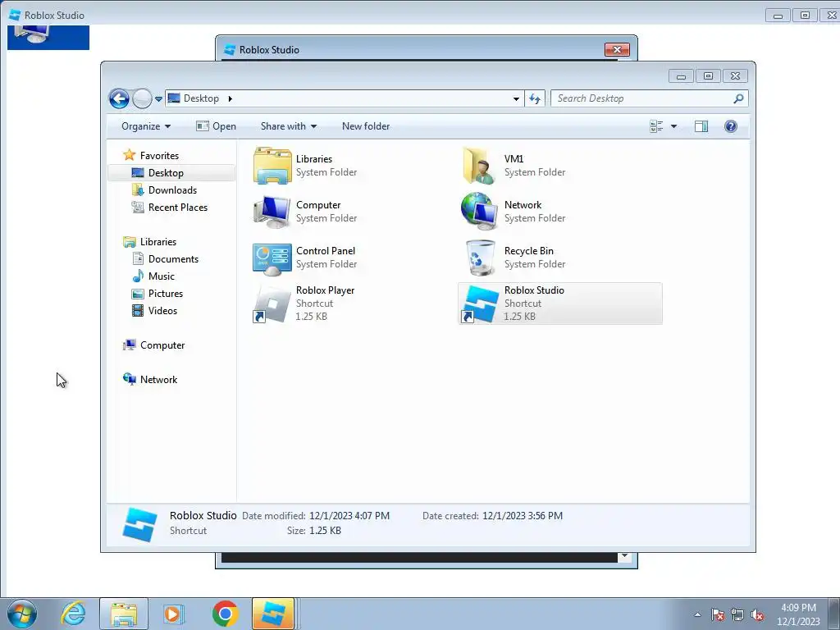840x630 pixels.
Task: Click the Roblox Studio details pane icon
Action: click(139, 523)
